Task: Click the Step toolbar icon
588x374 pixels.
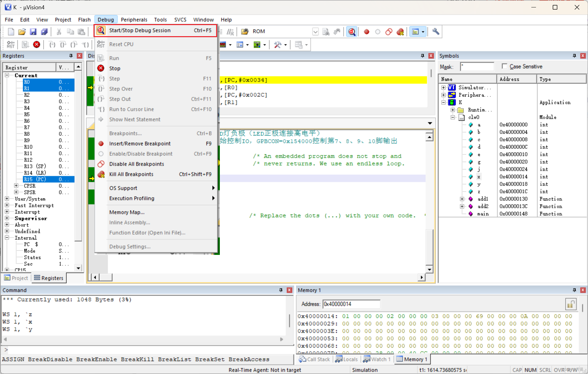Action: point(52,45)
